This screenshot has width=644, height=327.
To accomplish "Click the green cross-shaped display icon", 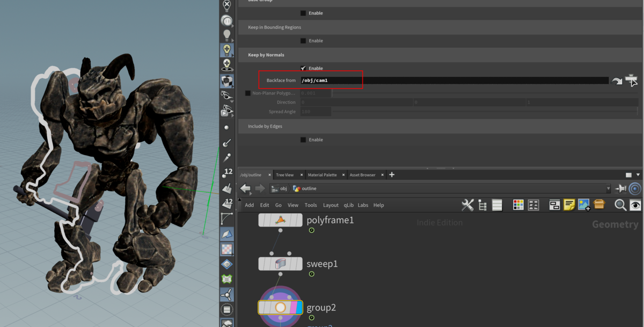I will [227, 279].
